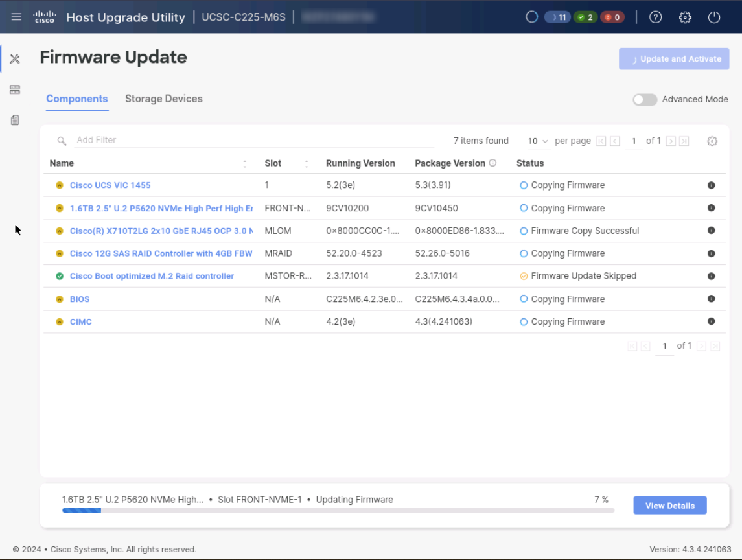Screen dimensions: 742x560
Task: Select the firmware tools sidebar icon
Action: click(15, 59)
